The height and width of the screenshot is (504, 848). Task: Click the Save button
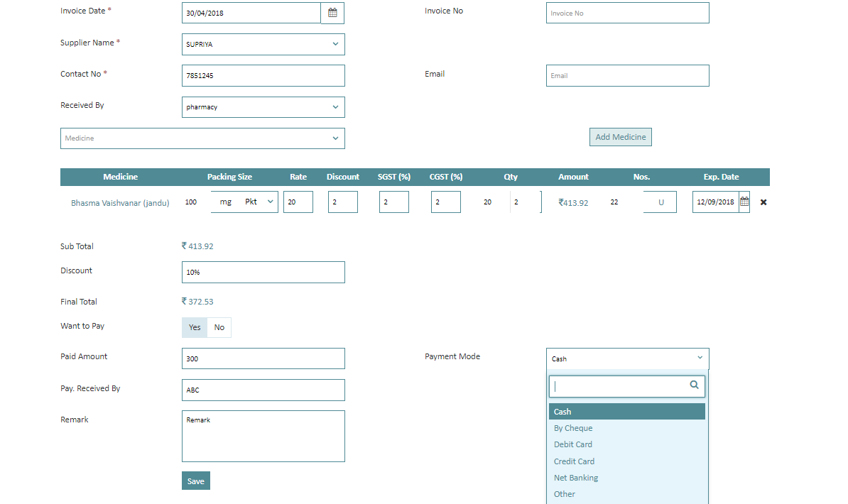[x=196, y=481]
